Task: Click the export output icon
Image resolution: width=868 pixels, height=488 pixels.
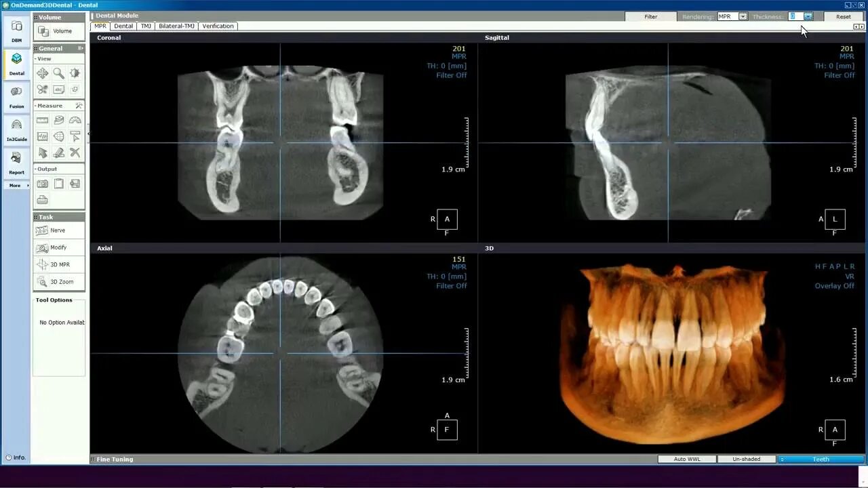Action: pos(75,184)
